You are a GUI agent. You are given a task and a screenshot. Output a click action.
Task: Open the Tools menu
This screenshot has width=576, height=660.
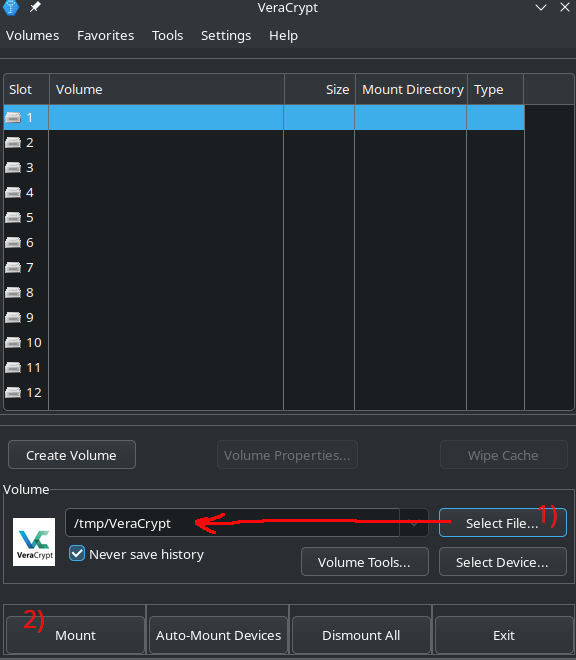[x=168, y=35]
